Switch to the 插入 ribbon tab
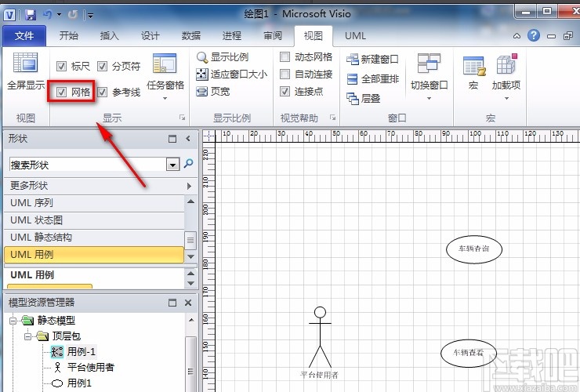Image resolution: width=580 pixels, height=392 pixels. tap(110, 36)
